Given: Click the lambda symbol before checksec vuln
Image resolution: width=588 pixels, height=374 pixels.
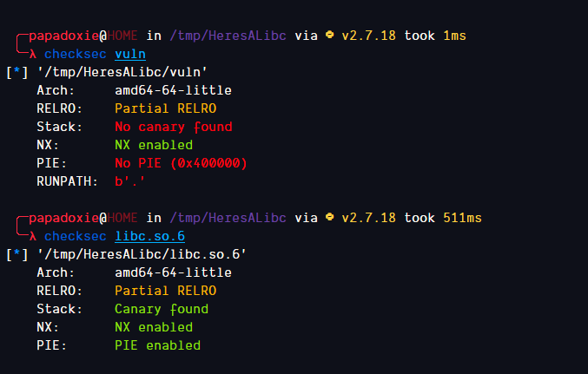Looking at the screenshot, I should (x=33, y=55).
